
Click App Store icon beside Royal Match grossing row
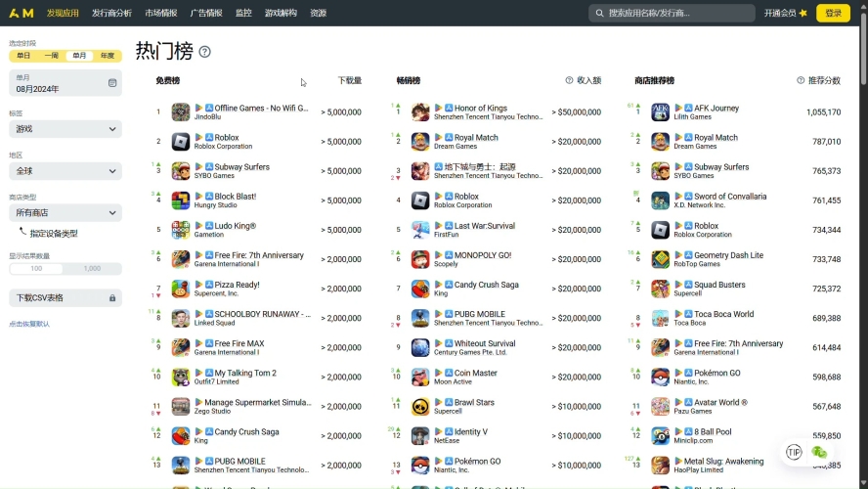(x=449, y=137)
